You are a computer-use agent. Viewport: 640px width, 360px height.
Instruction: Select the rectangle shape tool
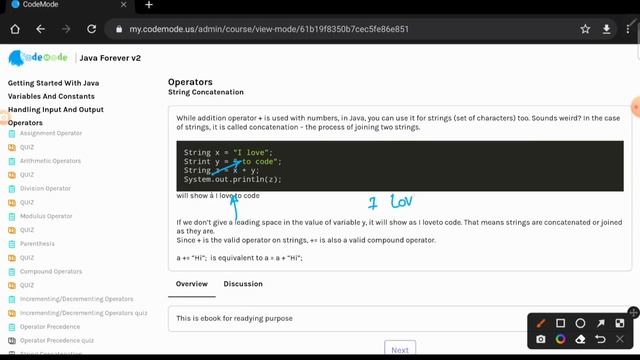[560, 323]
